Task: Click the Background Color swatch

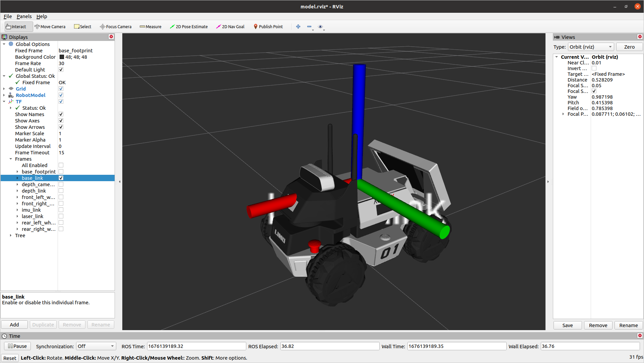Action: click(x=62, y=57)
